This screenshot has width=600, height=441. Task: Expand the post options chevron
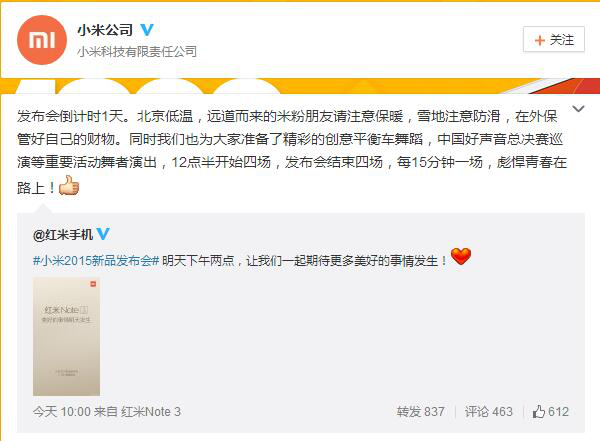click(578, 109)
